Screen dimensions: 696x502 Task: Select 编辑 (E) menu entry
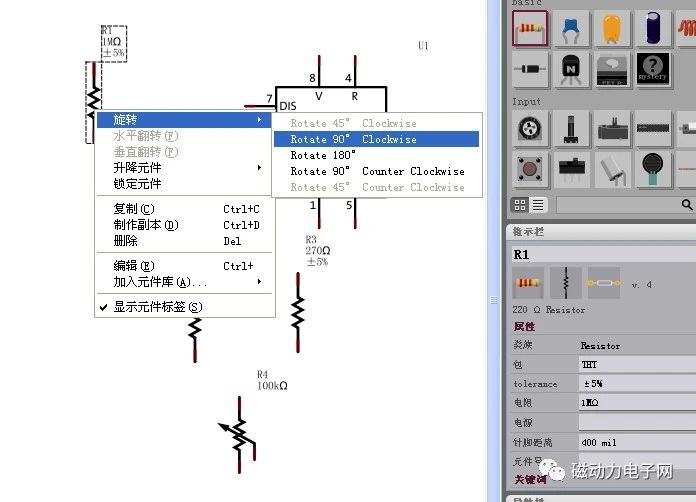(185, 266)
